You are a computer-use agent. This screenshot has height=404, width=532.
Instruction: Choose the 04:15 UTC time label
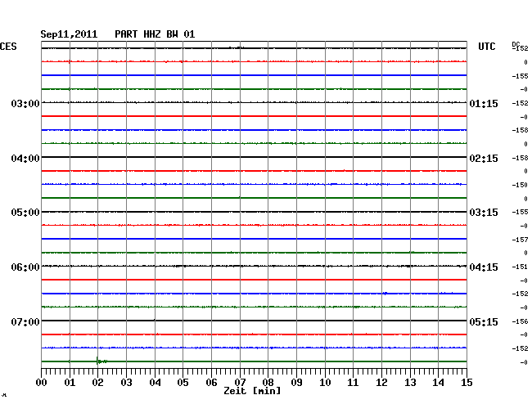483,267
